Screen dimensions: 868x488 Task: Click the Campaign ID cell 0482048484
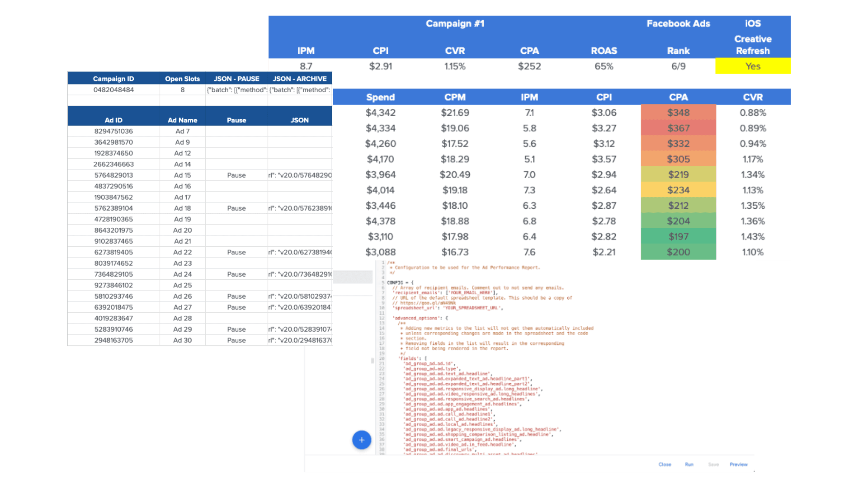click(113, 90)
